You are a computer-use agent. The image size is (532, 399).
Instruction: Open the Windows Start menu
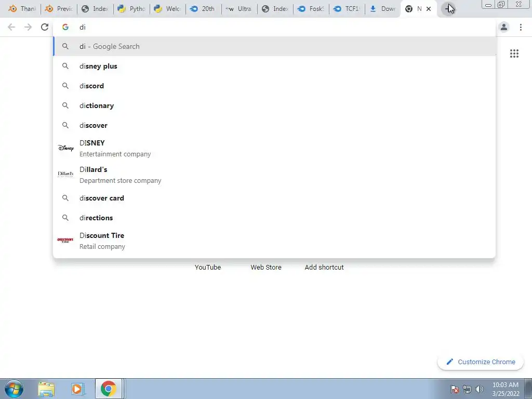point(14,389)
